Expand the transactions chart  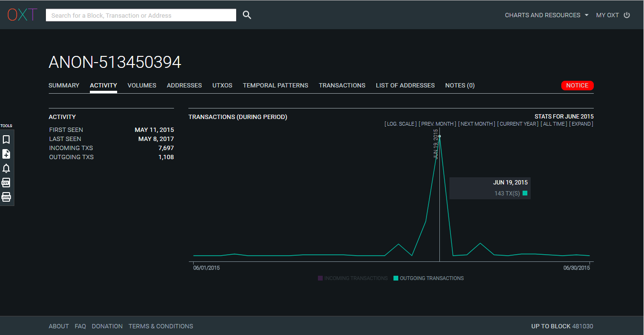point(581,124)
